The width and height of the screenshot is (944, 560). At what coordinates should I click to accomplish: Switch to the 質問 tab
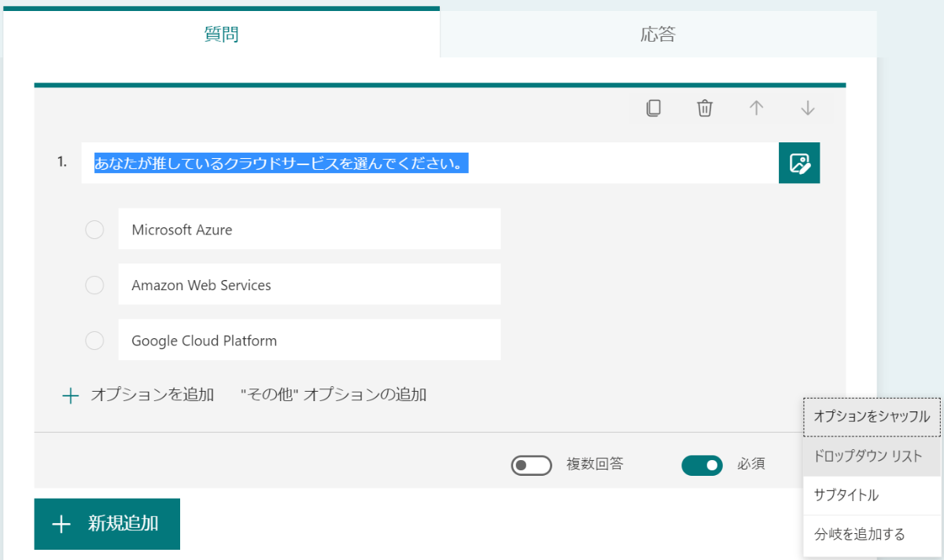click(x=221, y=34)
